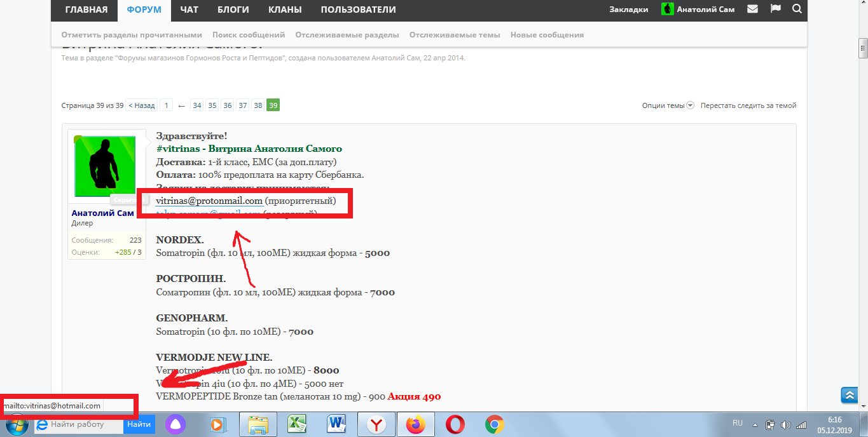Jump to page 37 of the thread

click(x=242, y=105)
